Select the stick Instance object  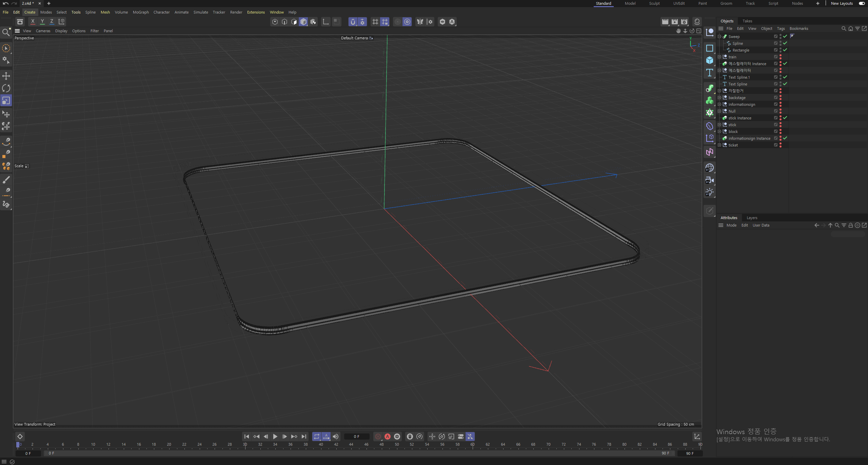click(x=739, y=118)
